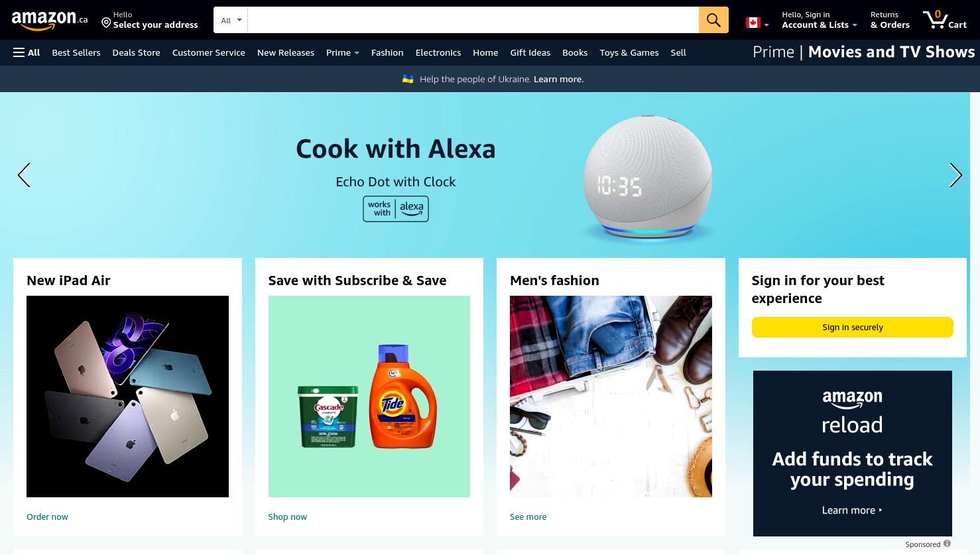Screen dimensions: 980x555
Task: Go to Amazon.ca home logo
Action: pyautogui.click(x=50, y=21)
